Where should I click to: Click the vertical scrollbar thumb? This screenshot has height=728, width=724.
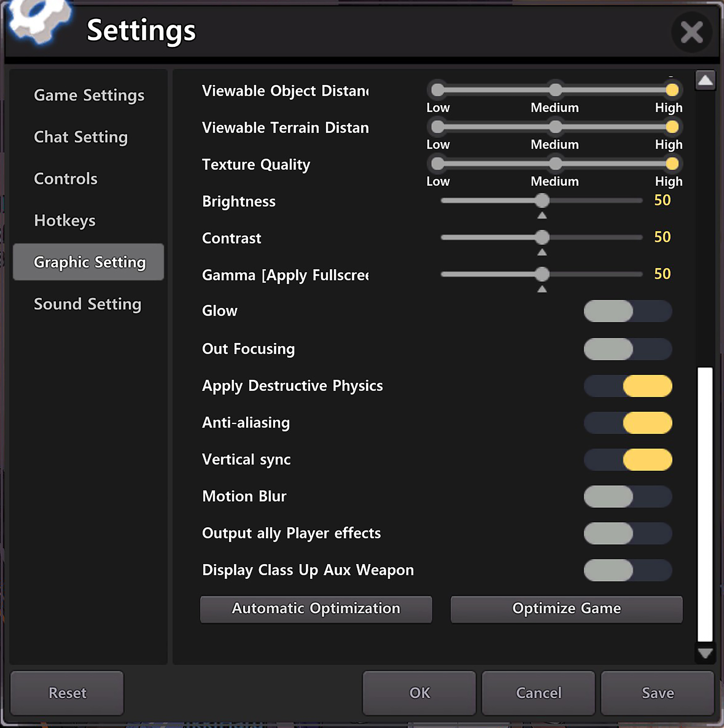click(x=705, y=504)
